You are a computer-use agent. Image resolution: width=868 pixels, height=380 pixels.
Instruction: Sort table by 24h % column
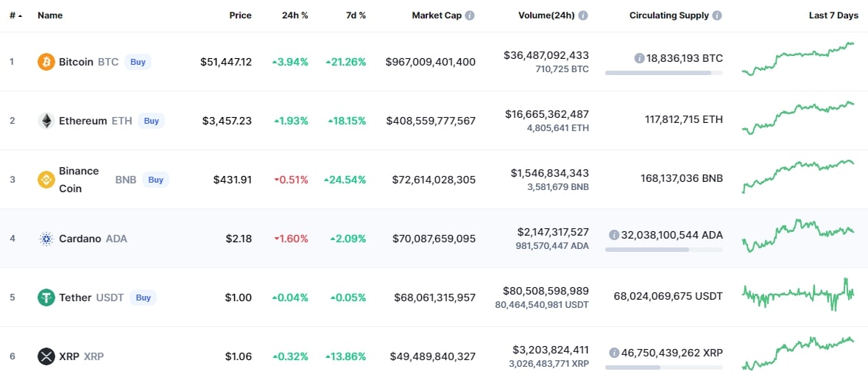[295, 15]
